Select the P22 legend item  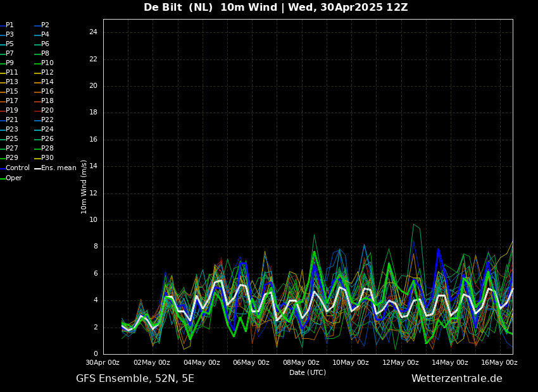tap(47, 120)
